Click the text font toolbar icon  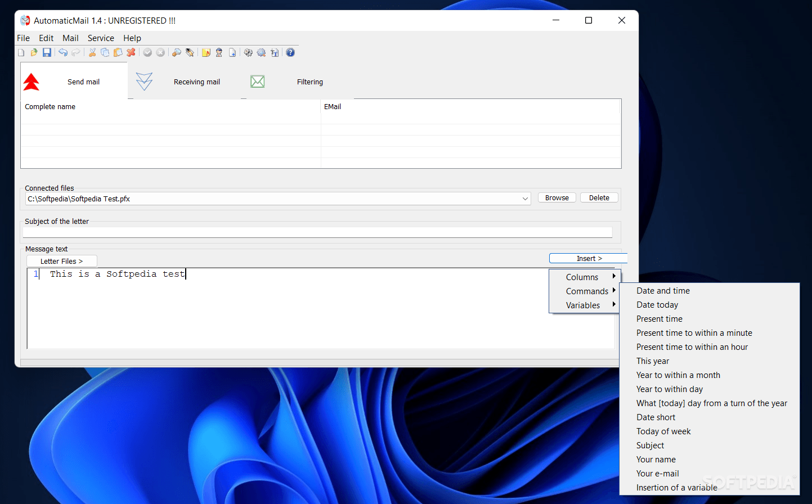tap(274, 52)
